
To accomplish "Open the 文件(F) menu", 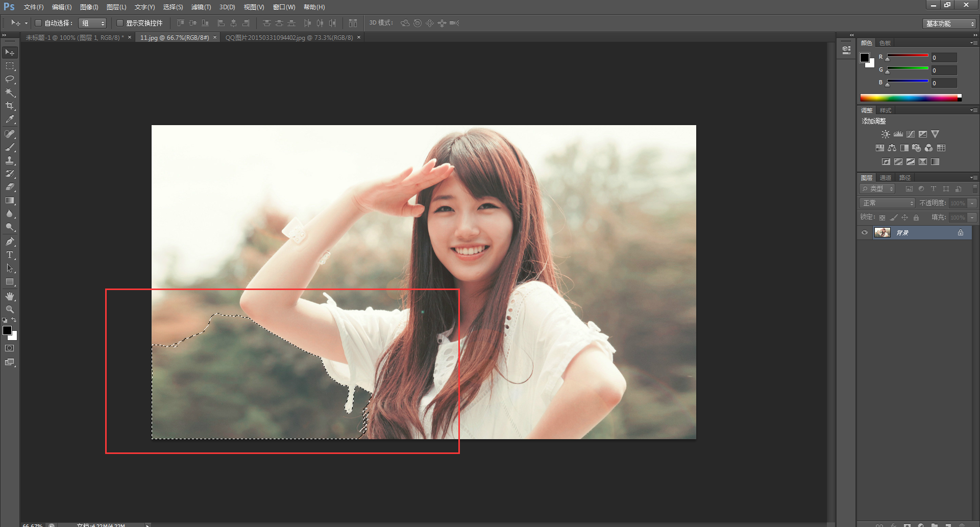I will (34, 7).
